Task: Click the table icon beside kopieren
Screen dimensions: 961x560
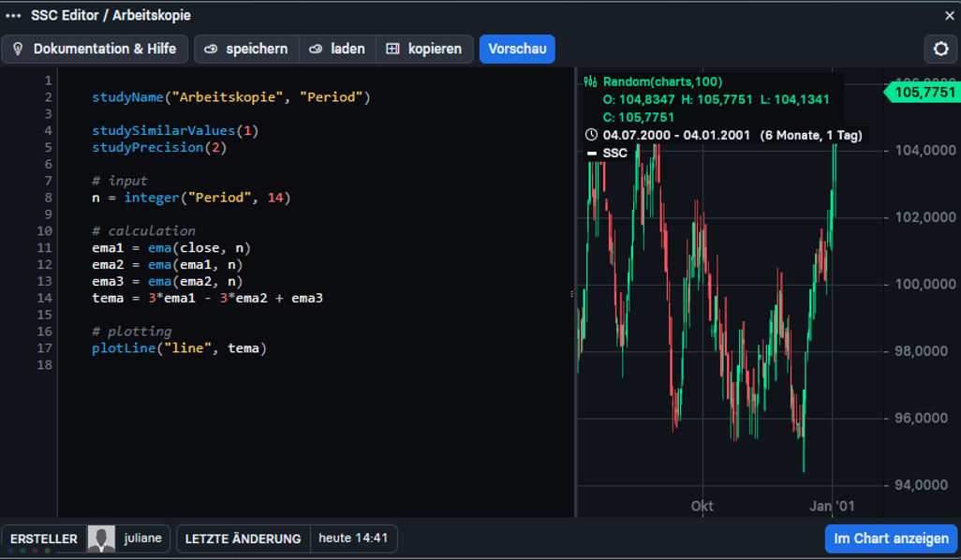Action: click(x=392, y=49)
